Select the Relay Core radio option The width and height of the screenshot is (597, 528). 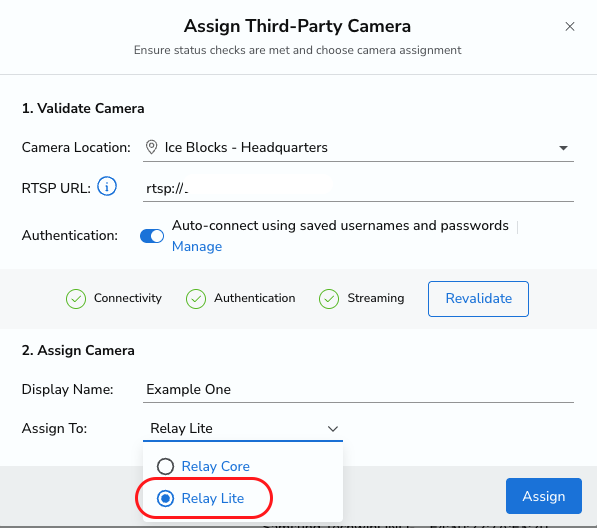(x=165, y=466)
